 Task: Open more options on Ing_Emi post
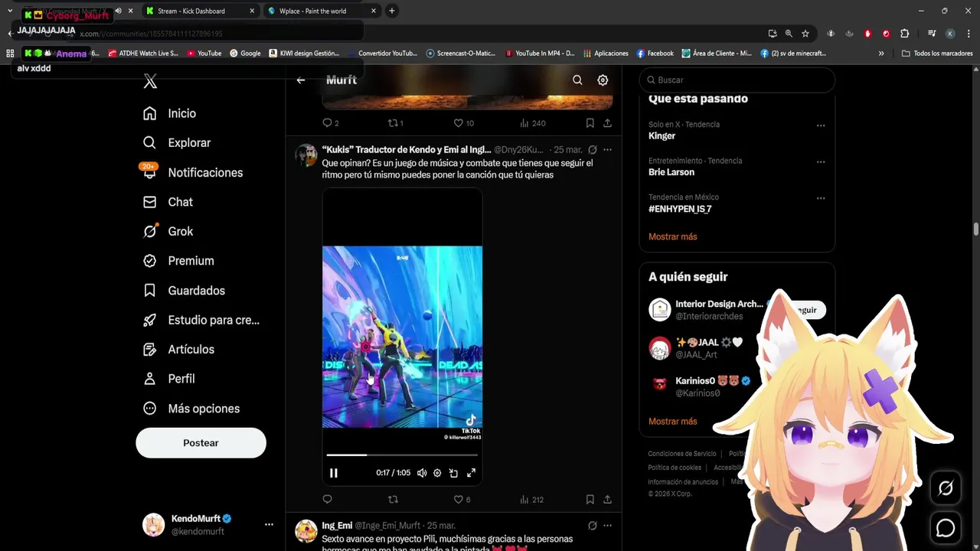coord(607,526)
